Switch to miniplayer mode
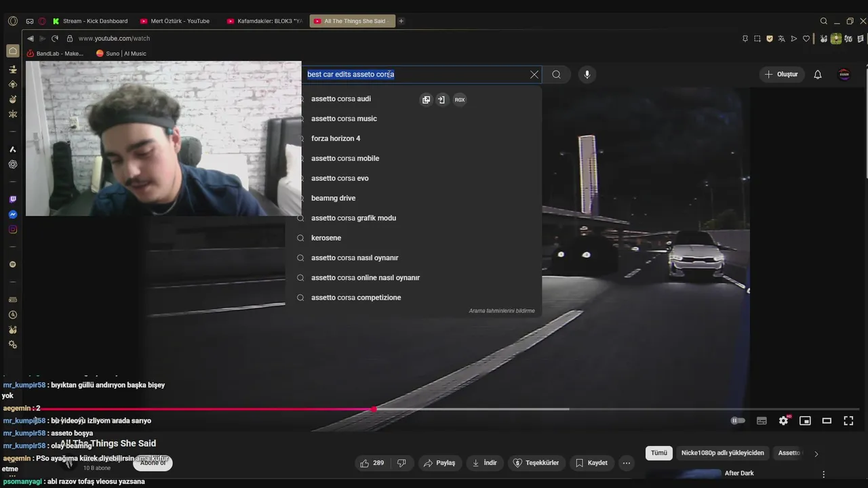Viewport: 868px width, 488px height. [805, 421]
